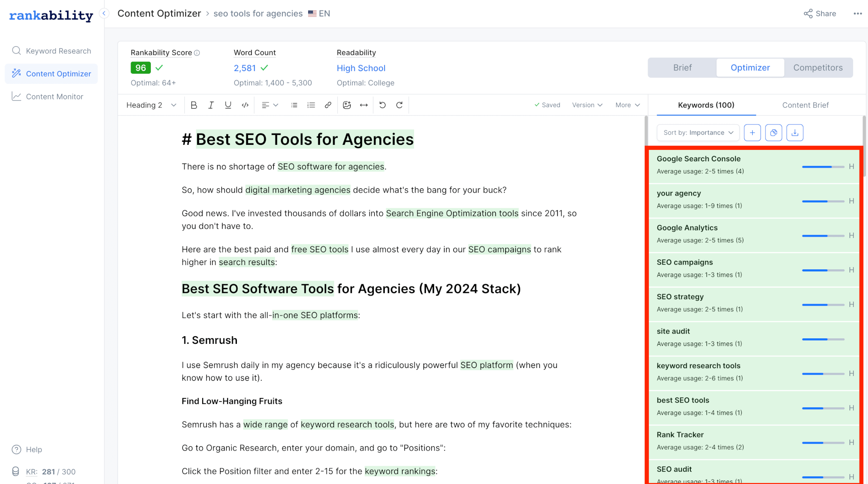Click the word count value 2,581
This screenshot has width=868, height=484.
coord(245,68)
